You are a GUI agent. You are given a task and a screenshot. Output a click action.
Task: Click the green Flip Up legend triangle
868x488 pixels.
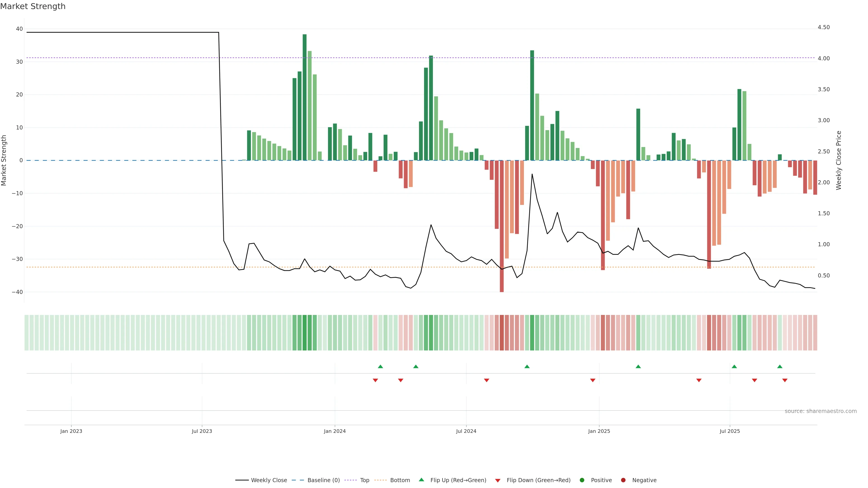click(421, 480)
